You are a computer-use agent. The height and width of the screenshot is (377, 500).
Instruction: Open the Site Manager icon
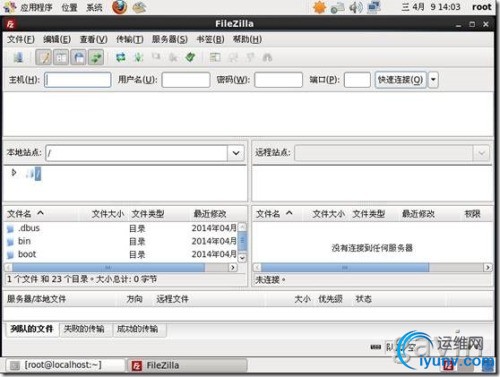tap(18, 57)
